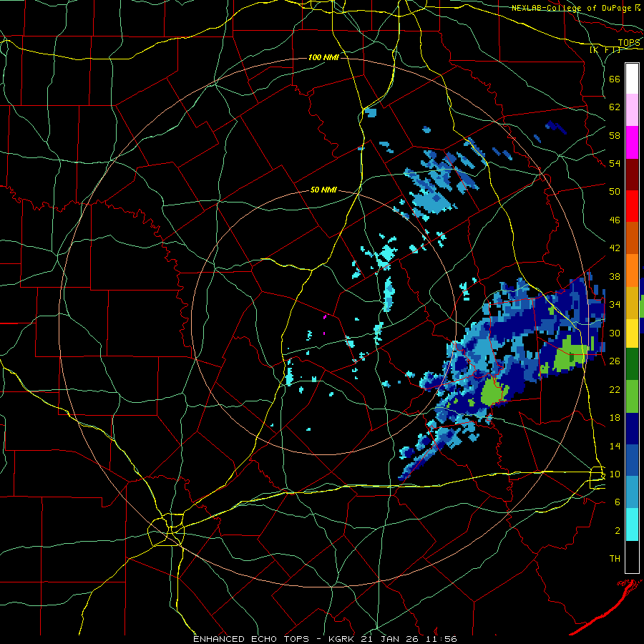The height and width of the screenshot is (644, 644).
Task: Click the "66" legend value
Action: 615,79
